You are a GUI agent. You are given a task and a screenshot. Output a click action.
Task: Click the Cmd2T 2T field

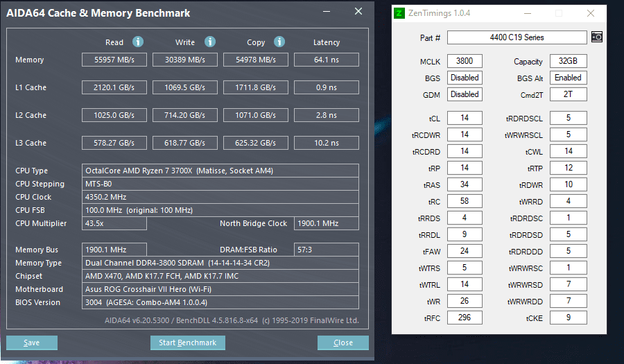tap(569, 94)
